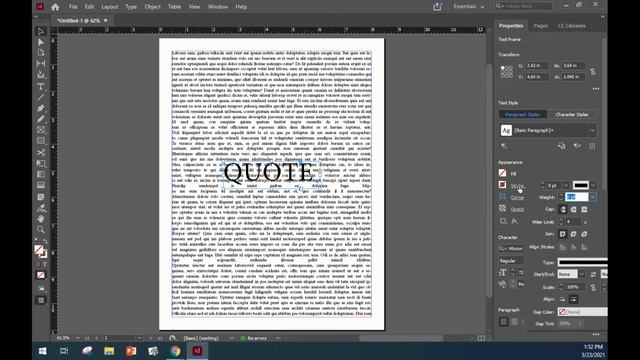Expand more Transform options ellipsis
The width and height of the screenshot is (640, 360).
[x=596, y=89]
